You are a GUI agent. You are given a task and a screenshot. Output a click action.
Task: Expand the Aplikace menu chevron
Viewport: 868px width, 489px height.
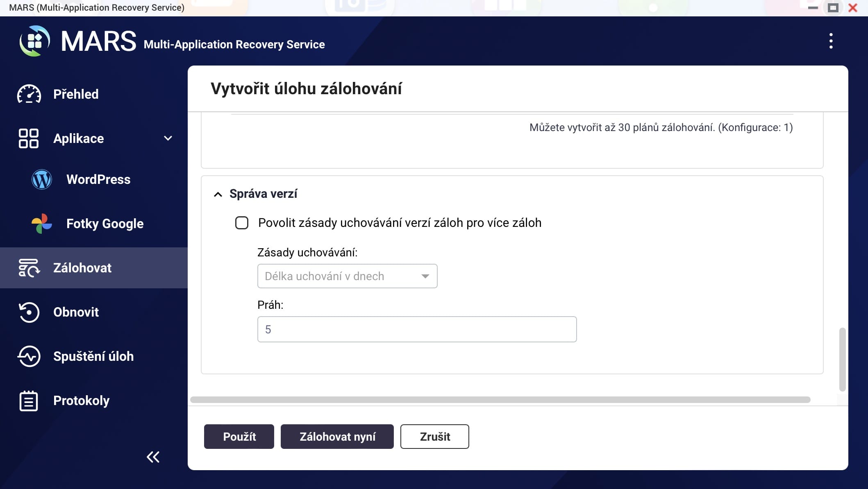click(168, 138)
